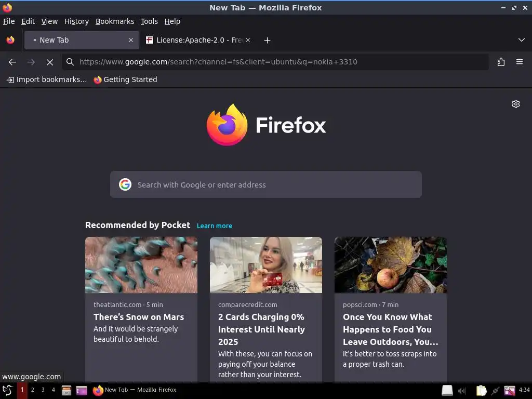Open Firefox View pinned tab icon

point(10,40)
